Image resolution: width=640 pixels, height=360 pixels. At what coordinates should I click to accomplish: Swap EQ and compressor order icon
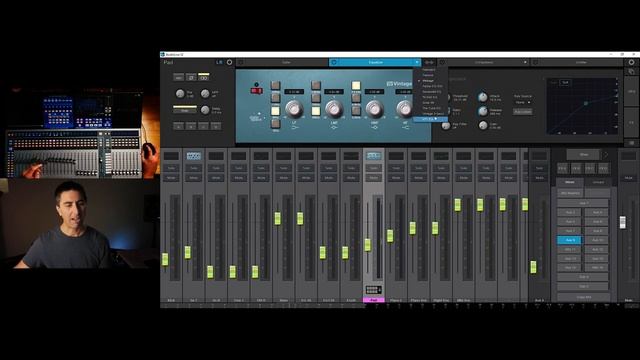click(x=429, y=62)
